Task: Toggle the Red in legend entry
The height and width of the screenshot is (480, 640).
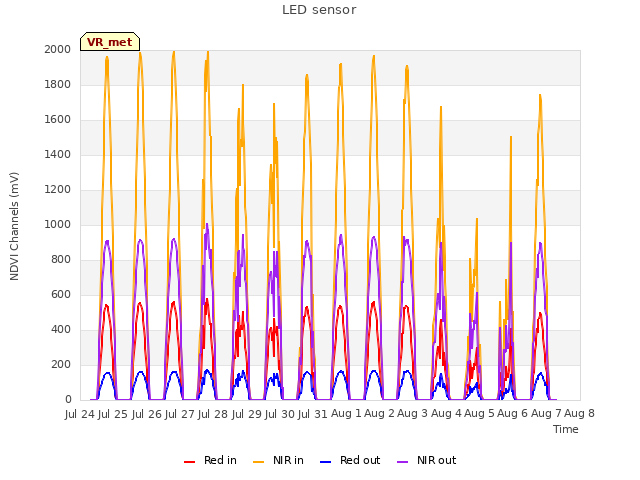Action: (210, 460)
